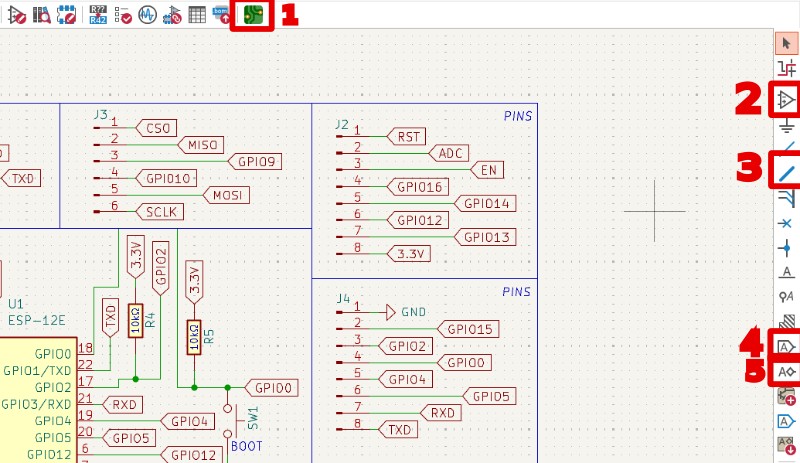Screen dimensions: 800x463
Task: Select the GPIO14 global label
Action: pyautogui.click(x=485, y=204)
